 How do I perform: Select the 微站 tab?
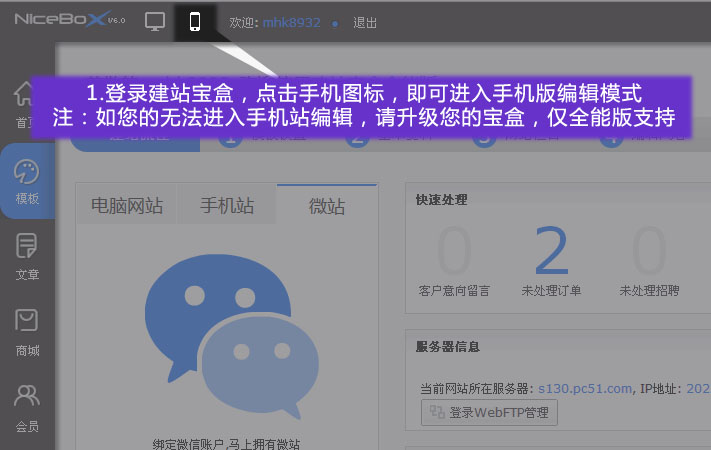327,206
